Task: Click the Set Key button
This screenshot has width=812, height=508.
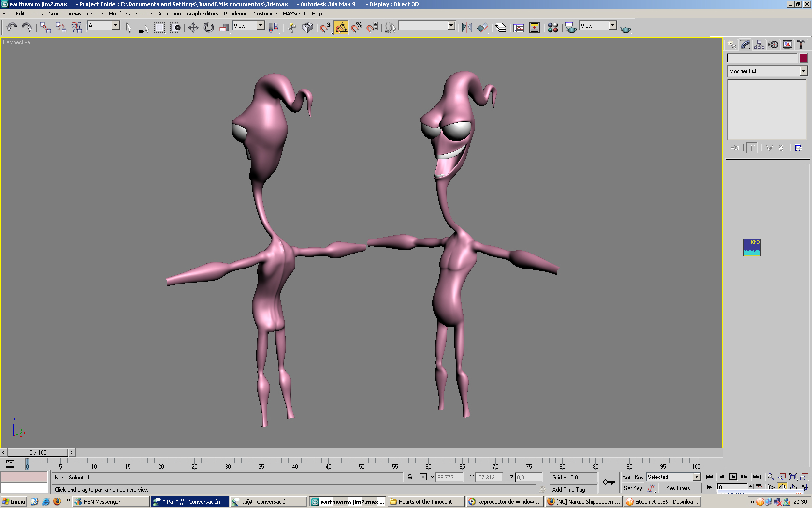Action: (x=633, y=488)
